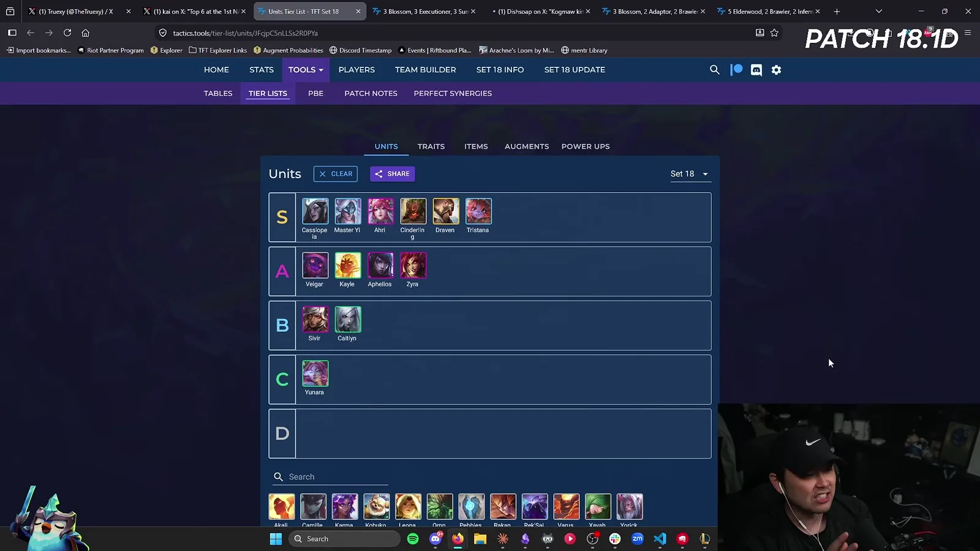This screenshot has width=980, height=551.
Task: Open the STATS page
Action: [262, 70]
